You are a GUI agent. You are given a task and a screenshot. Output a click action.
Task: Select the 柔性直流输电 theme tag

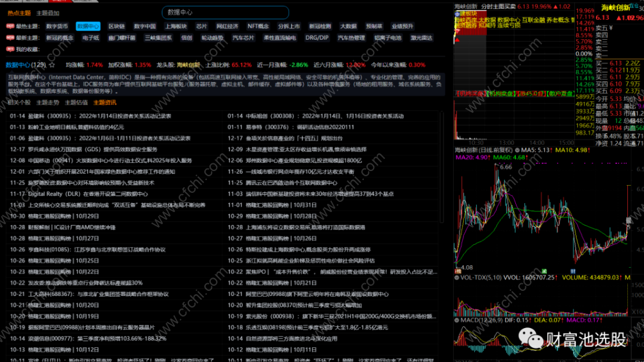tap(279, 38)
